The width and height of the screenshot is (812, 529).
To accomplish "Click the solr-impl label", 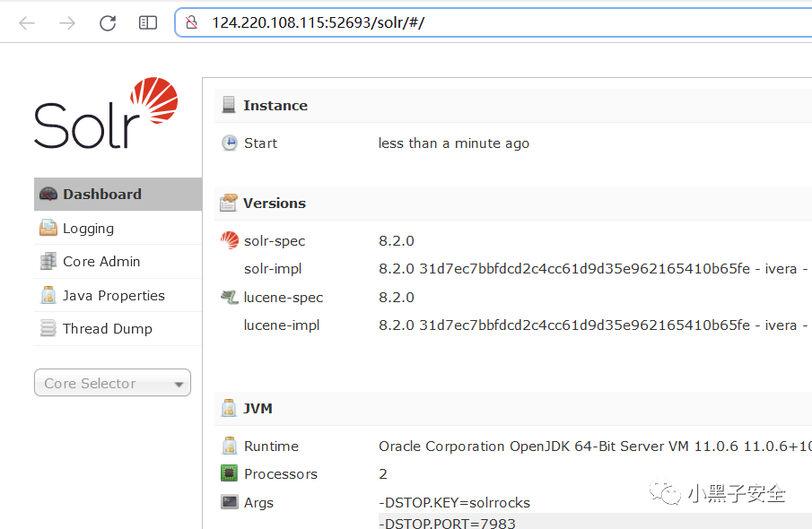I will [x=273, y=269].
